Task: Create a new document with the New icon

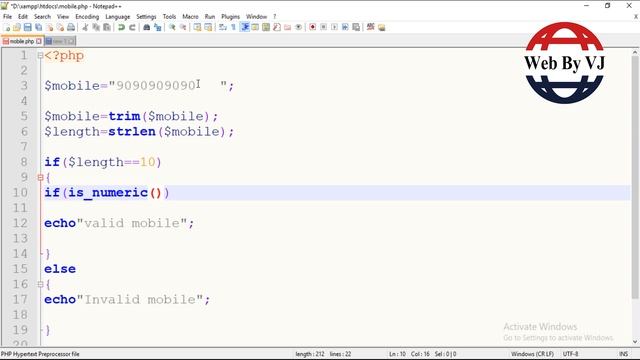Action: click(7, 27)
